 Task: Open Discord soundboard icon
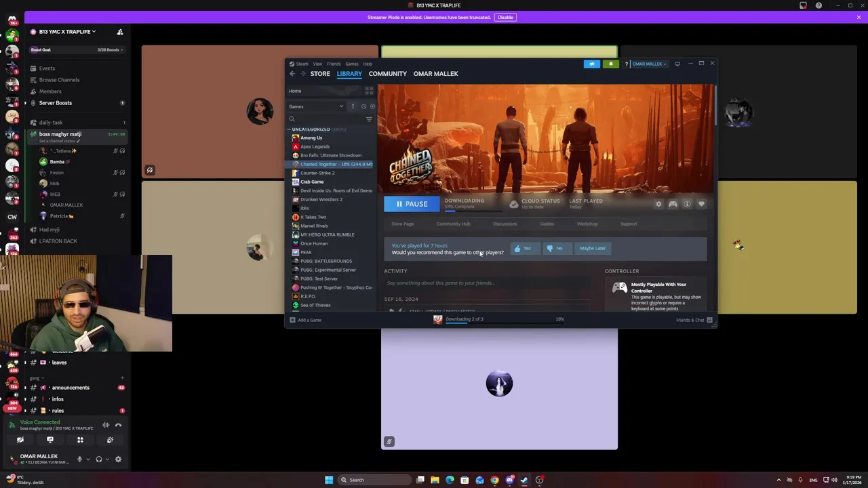tap(110, 440)
